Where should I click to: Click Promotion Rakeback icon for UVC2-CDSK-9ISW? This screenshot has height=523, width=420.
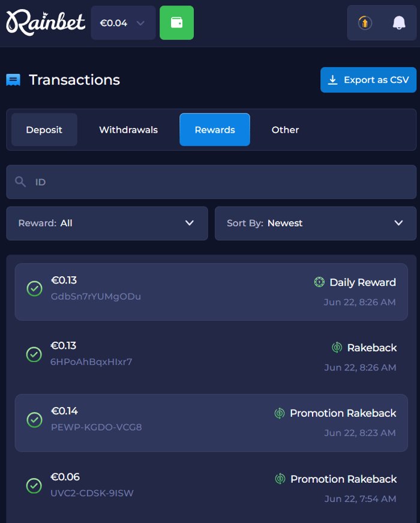coord(280,479)
